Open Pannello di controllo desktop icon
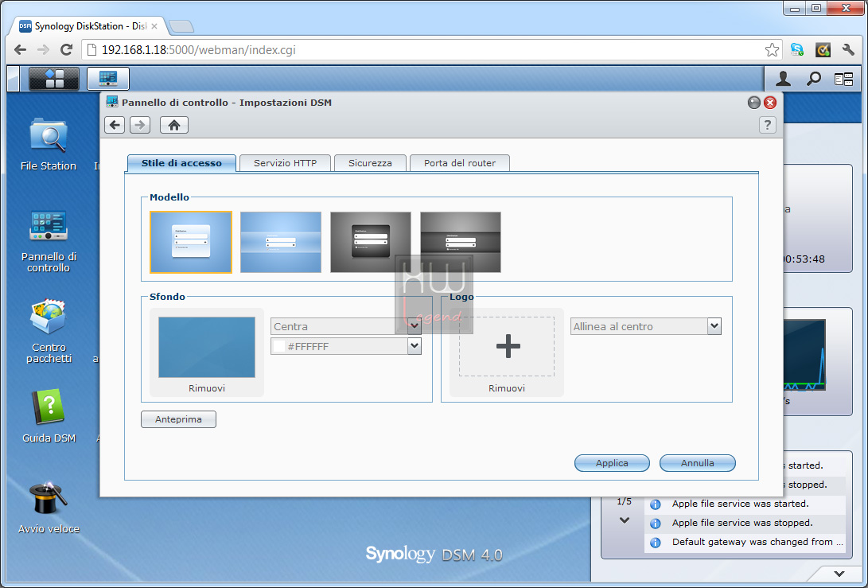 pos(49,241)
